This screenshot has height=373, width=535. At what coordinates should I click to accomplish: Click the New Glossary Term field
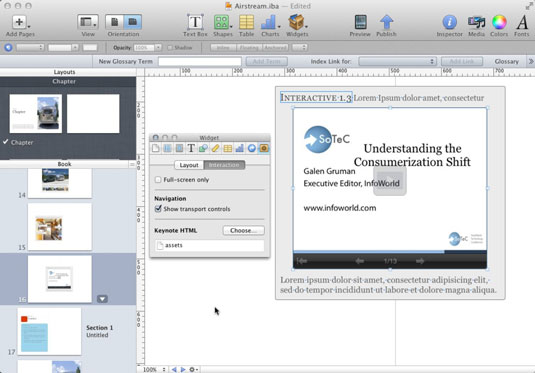200,62
